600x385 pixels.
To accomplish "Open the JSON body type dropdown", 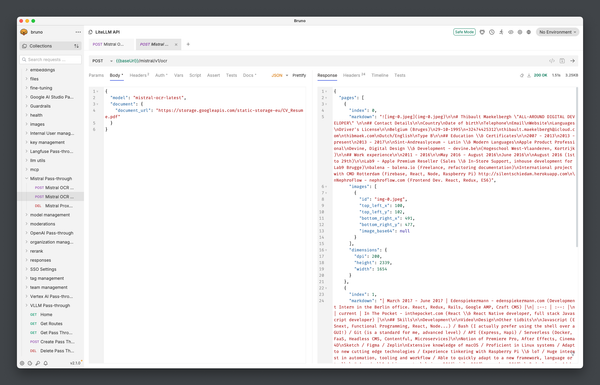I will (x=280, y=75).
